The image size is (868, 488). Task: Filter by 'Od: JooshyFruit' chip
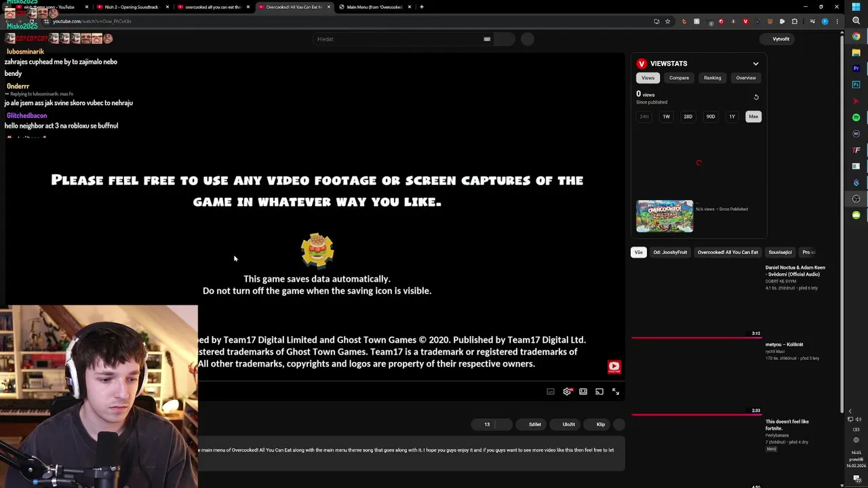(x=670, y=252)
